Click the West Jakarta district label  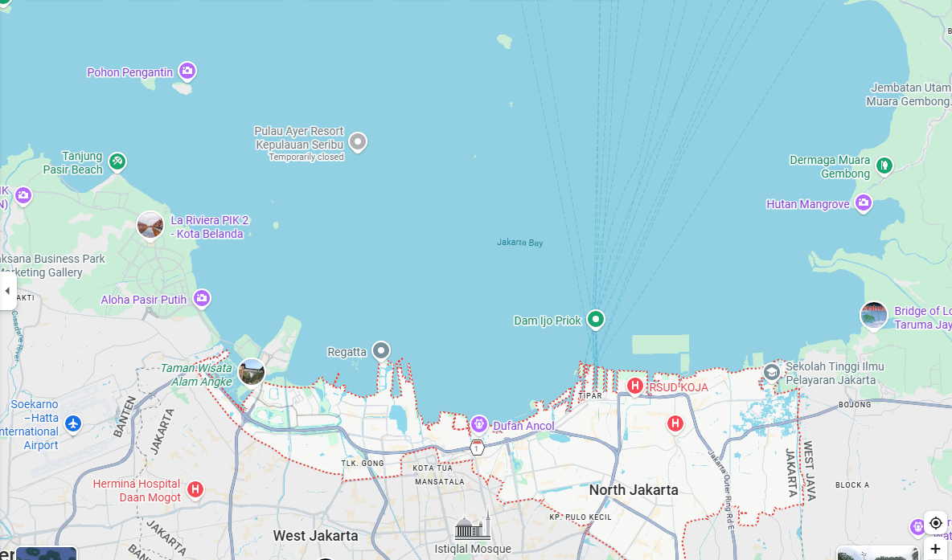pyautogui.click(x=316, y=536)
